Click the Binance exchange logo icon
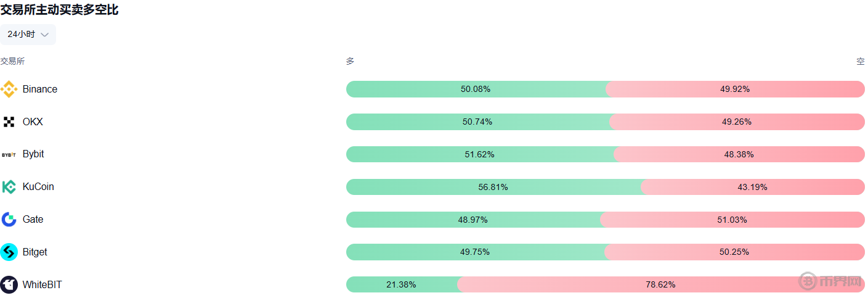This screenshot has height=298, width=868. coord(9,89)
